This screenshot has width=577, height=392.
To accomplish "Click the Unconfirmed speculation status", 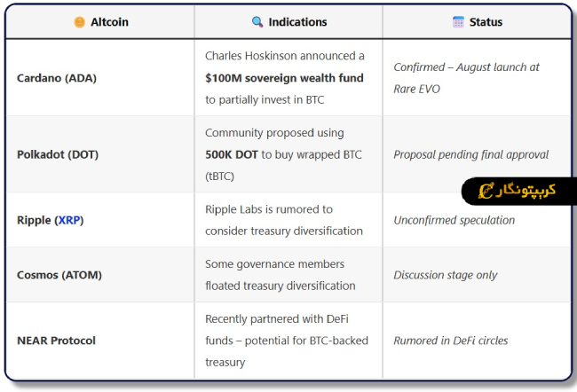I will tap(454, 220).
